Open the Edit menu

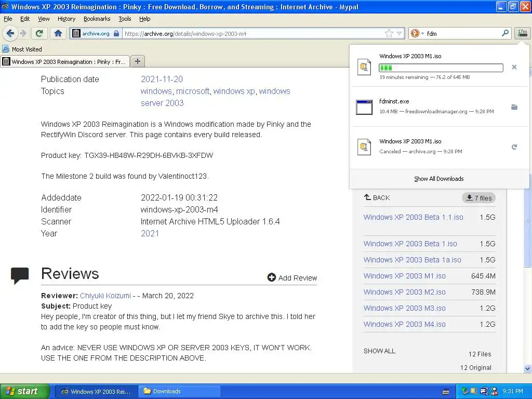click(25, 19)
